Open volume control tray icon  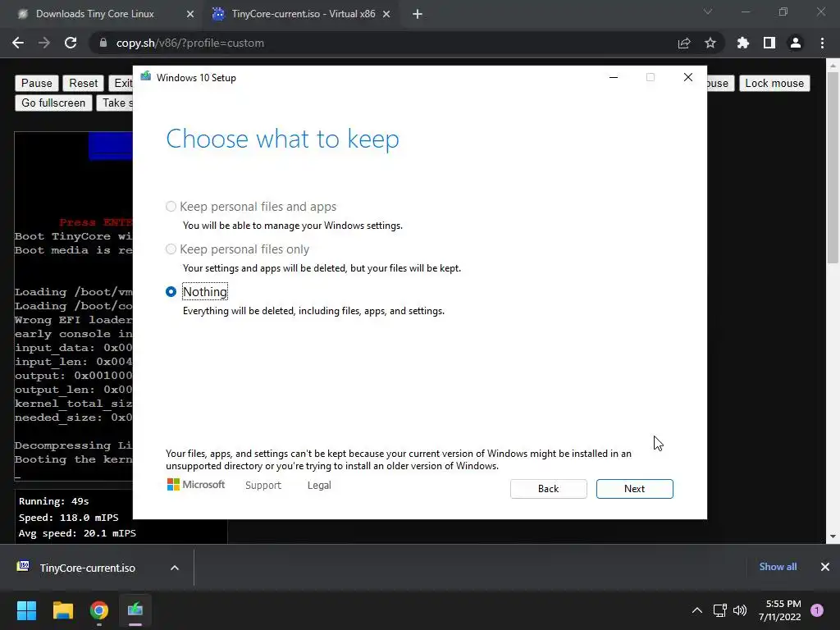tap(740, 610)
